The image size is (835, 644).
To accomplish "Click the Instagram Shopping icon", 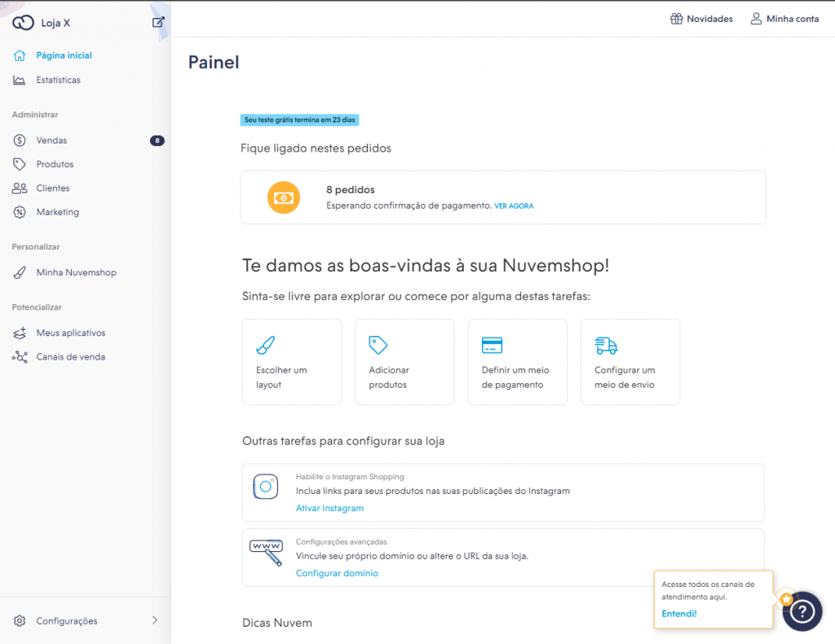I will tap(266, 487).
